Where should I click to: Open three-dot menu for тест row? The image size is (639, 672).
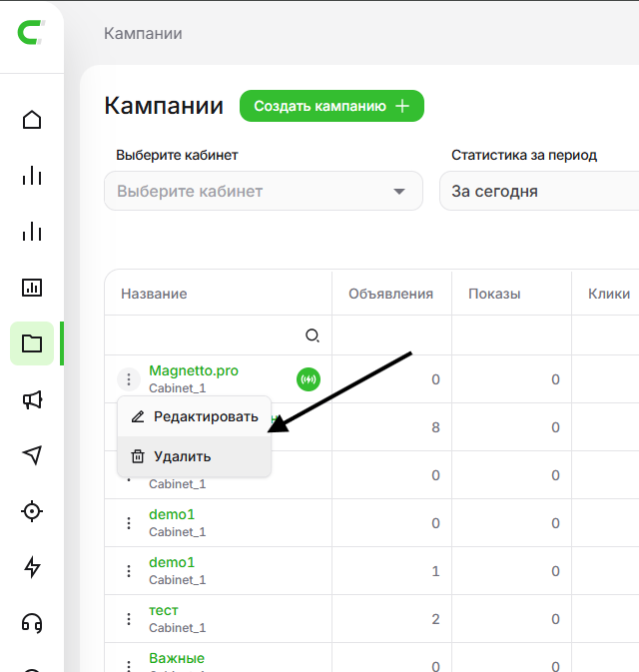pyautogui.click(x=129, y=619)
